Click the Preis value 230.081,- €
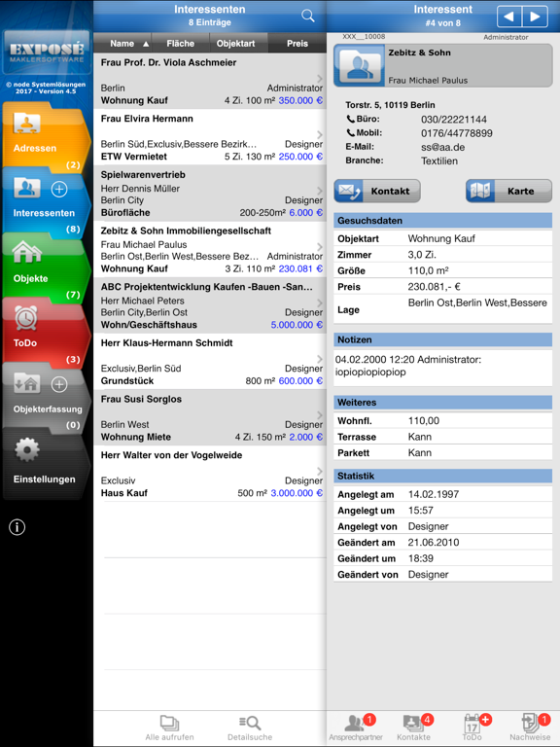Screen dimensions: 560x747 [x=434, y=287]
